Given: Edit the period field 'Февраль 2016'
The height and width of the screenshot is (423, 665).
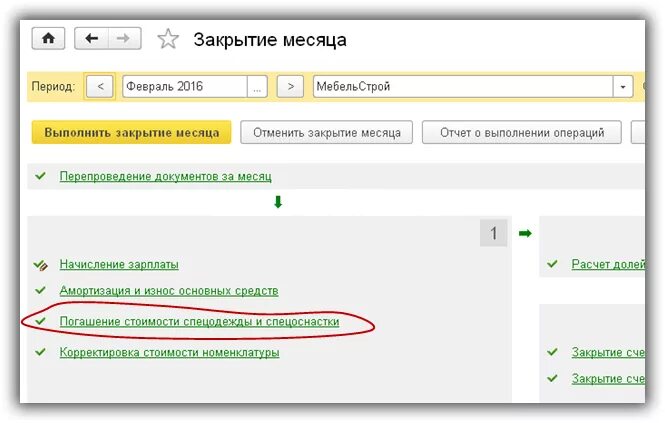Looking at the screenshot, I should [x=185, y=87].
